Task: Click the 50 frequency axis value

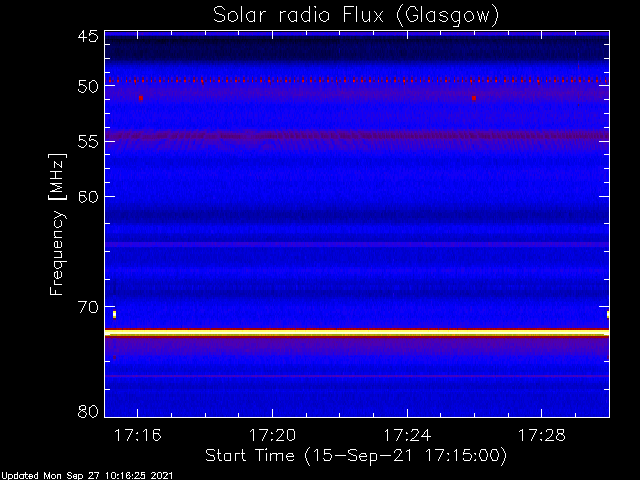Action: click(88, 87)
